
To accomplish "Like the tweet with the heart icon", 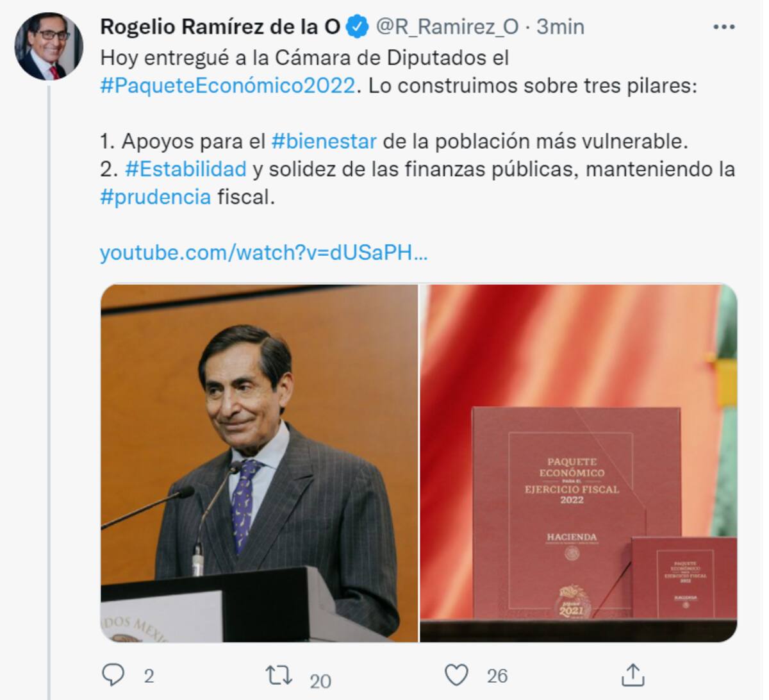I will (456, 675).
